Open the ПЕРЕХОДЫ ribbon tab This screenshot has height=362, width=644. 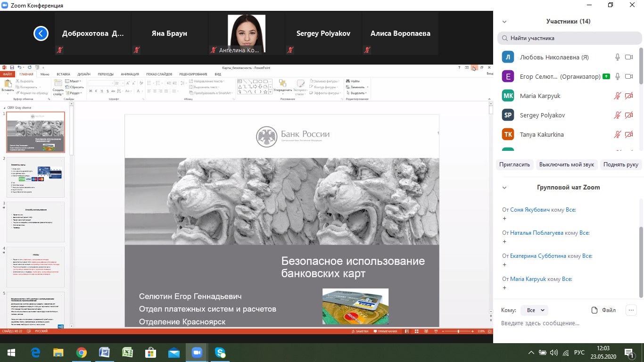tap(106, 74)
